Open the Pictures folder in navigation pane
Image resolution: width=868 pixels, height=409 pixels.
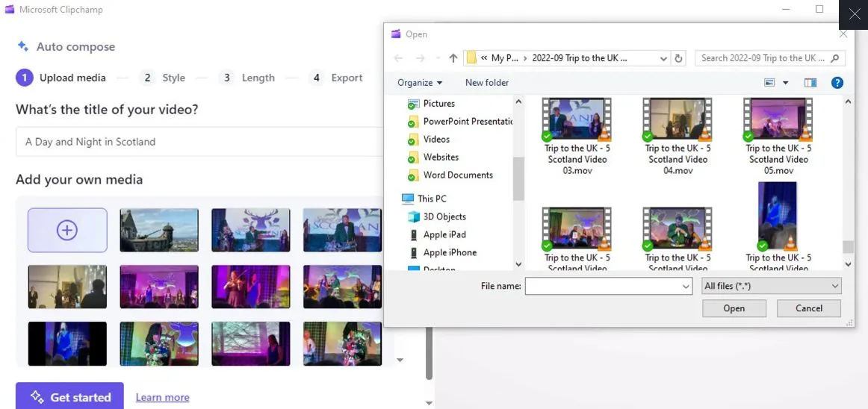pyautogui.click(x=439, y=104)
